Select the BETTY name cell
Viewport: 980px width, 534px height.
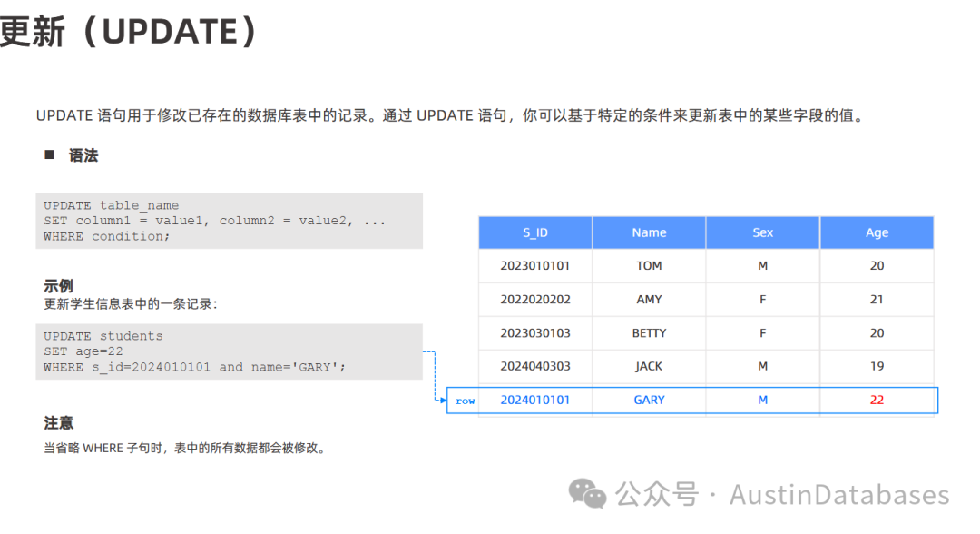649,333
